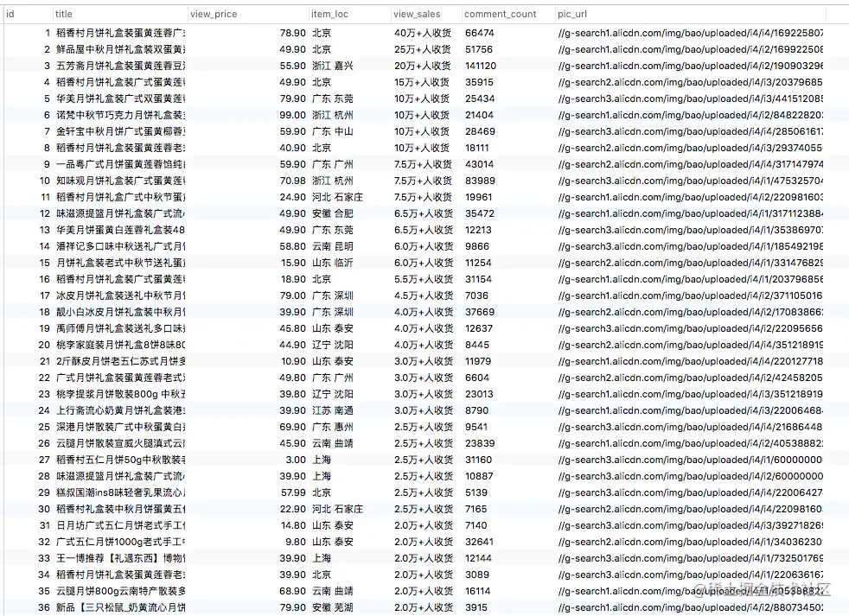Click the price cell 10.90
The image size is (849, 616).
click(293, 361)
